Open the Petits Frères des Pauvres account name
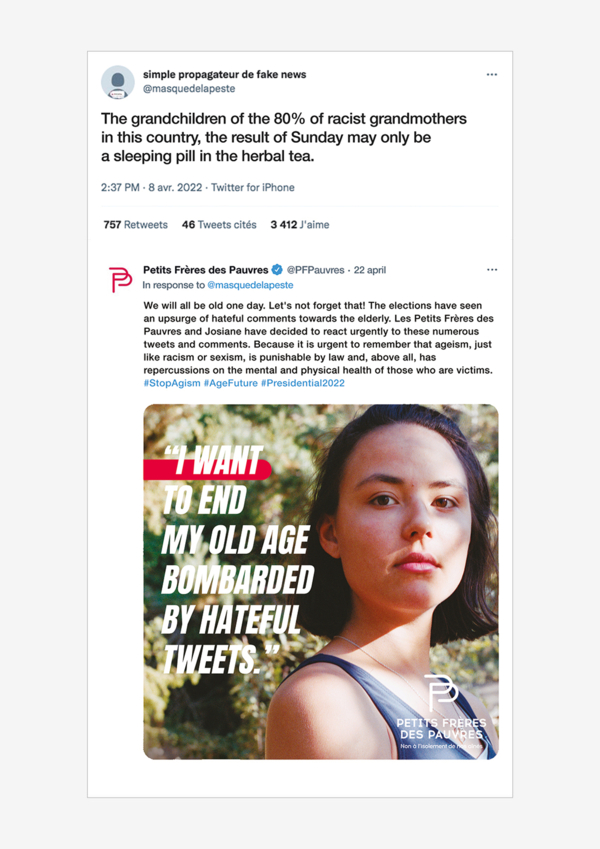600x849 pixels. click(x=206, y=270)
